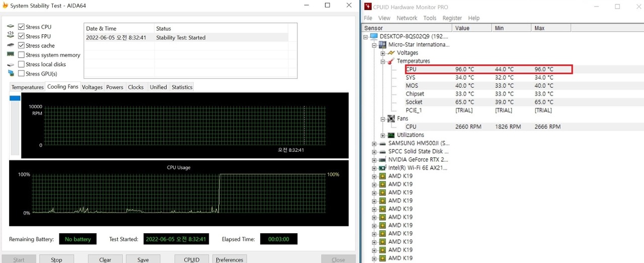
Task: Expand the Utilizations node
Action: click(x=383, y=135)
